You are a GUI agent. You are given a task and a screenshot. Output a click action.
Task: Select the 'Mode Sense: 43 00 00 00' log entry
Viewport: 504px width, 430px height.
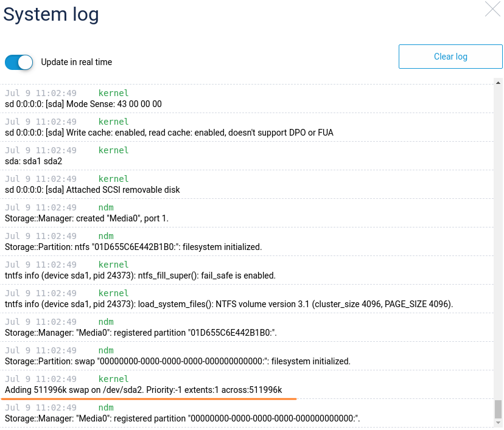pos(83,104)
